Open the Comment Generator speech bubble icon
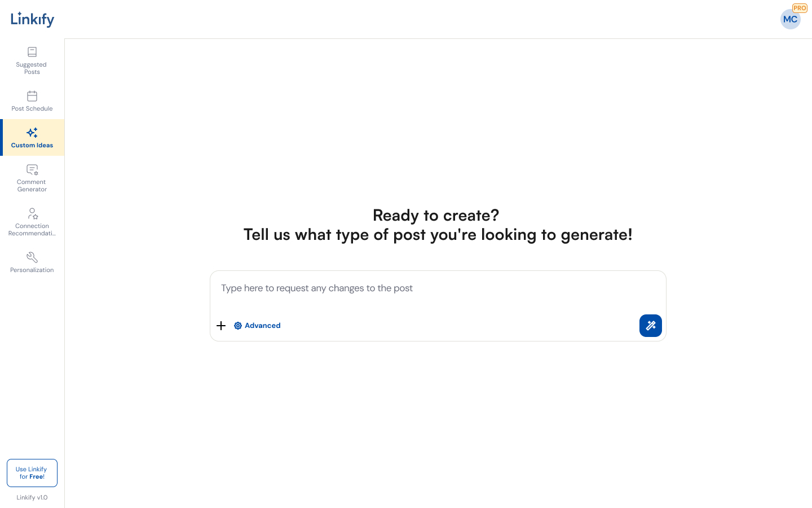The height and width of the screenshot is (508, 812). click(32, 169)
